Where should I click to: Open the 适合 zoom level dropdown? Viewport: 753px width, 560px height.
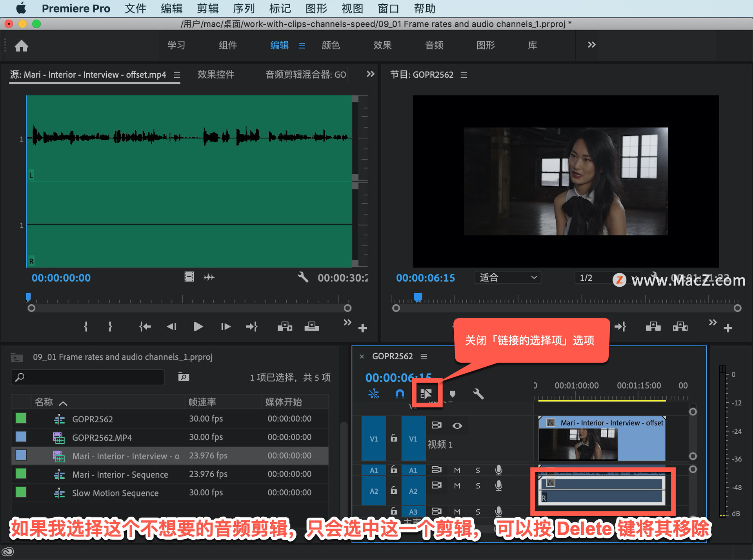508,277
